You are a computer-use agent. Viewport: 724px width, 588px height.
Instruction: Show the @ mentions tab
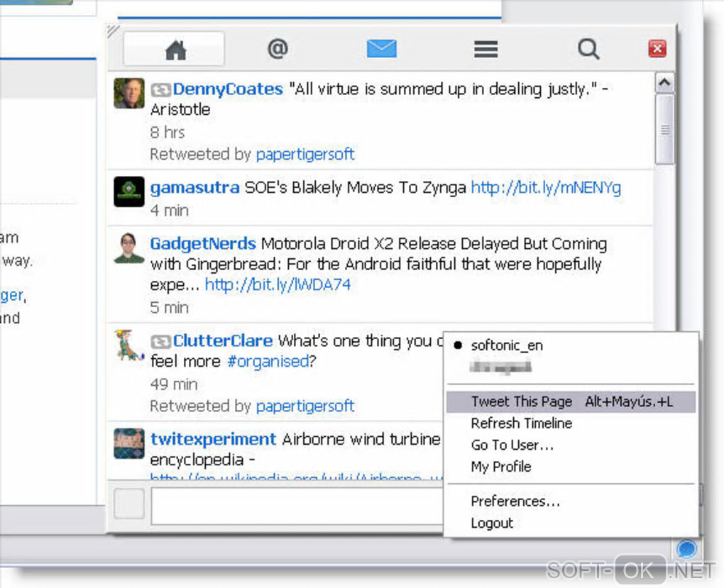[278, 48]
